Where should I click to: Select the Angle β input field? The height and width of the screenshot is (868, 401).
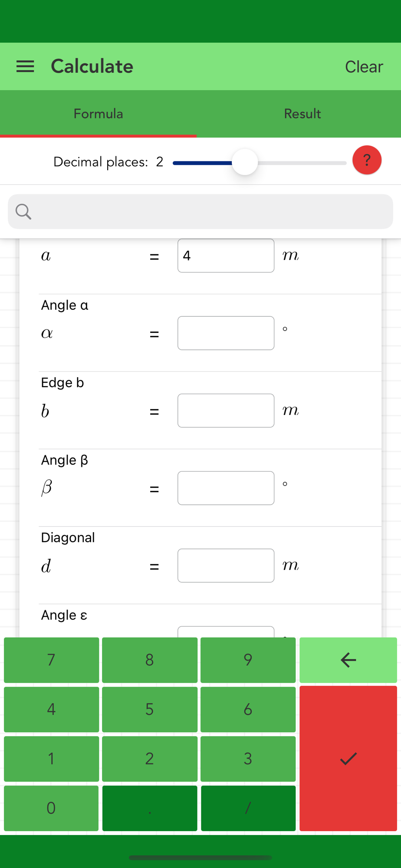point(226,488)
